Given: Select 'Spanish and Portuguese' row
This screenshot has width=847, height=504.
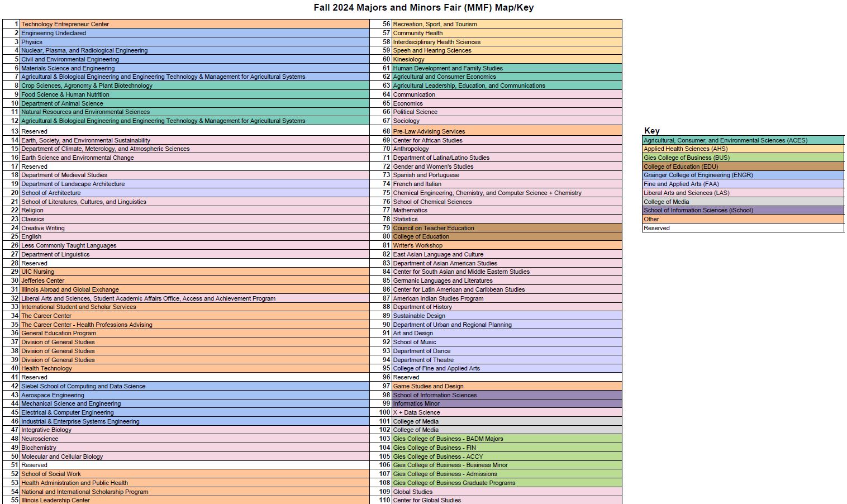Looking at the screenshot, I should (x=507, y=175).
